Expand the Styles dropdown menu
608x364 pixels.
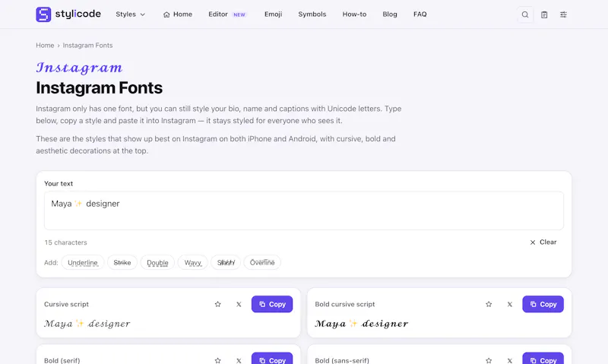[130, 14]
